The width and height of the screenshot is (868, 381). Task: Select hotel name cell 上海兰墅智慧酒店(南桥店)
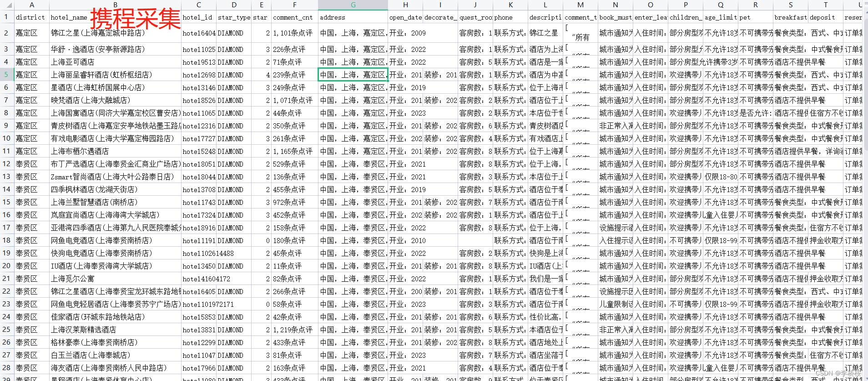[115, 202]
